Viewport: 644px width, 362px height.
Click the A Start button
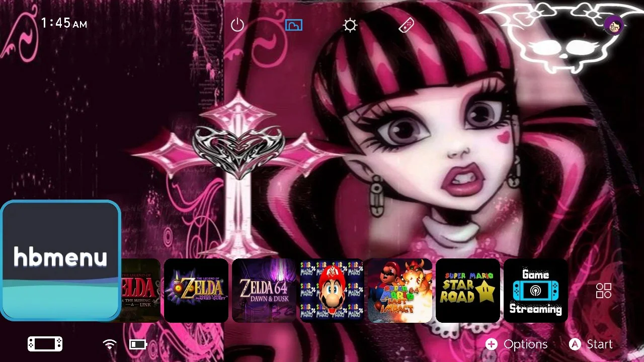pos(591,344)
